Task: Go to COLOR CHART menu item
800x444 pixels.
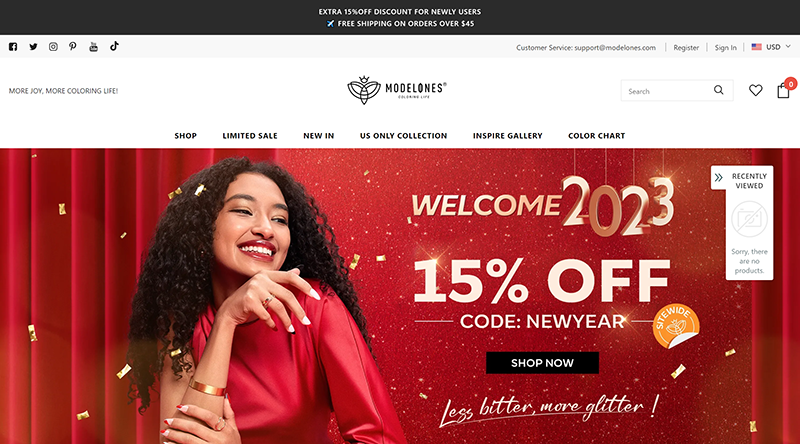Action: [596, 136]
